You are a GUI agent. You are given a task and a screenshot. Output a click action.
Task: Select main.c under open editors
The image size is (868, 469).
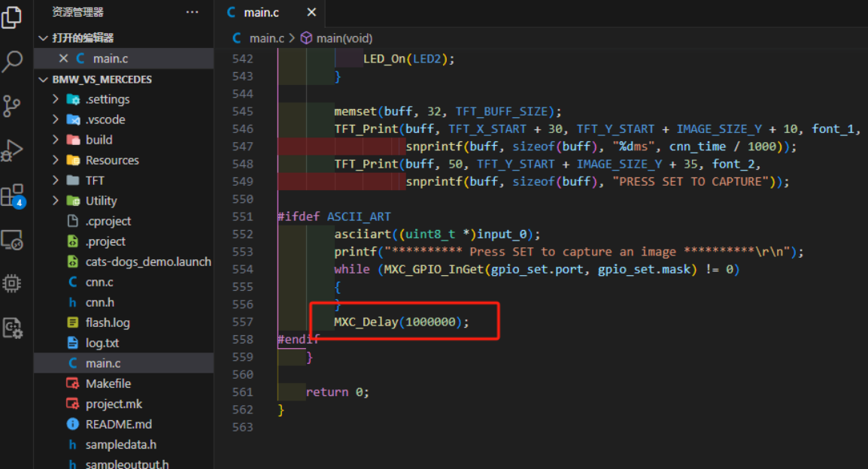(123, 58)
